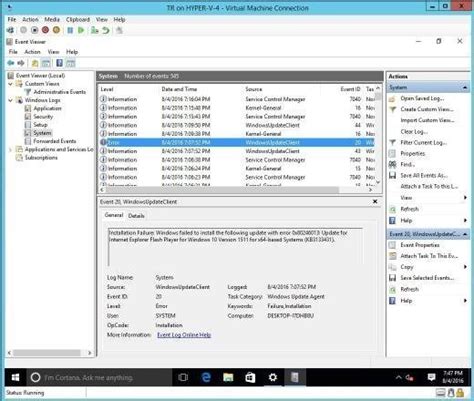Viewport: 474px width, 401px height.
Task: Select WindowsUpdateClient event ID 44 row
Action: (237, 125)
